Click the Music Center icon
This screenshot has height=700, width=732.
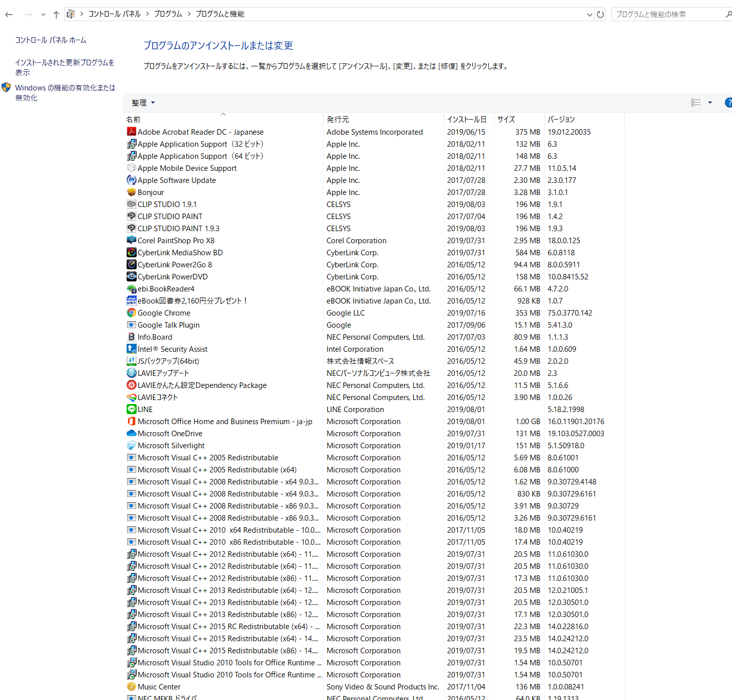pos(131,686)
